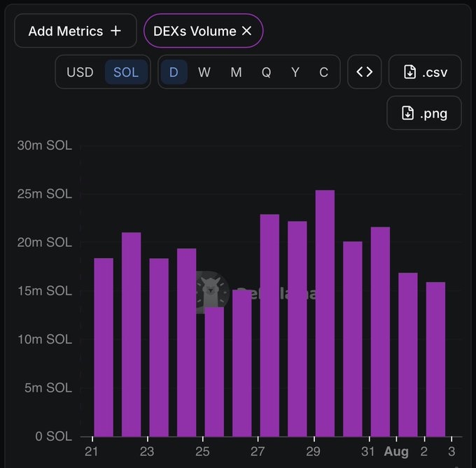
Task: Click the bar at day 31
Action: click(380, 332)
